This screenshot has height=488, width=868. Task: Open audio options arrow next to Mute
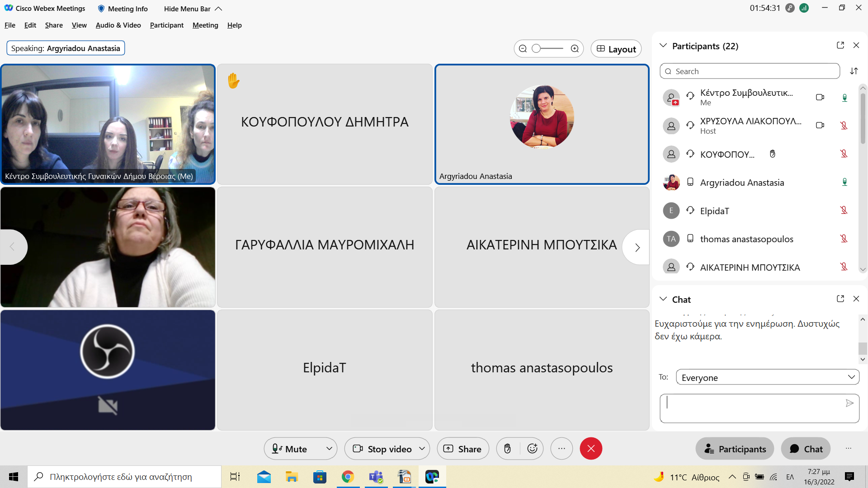[x=330, y=449]
